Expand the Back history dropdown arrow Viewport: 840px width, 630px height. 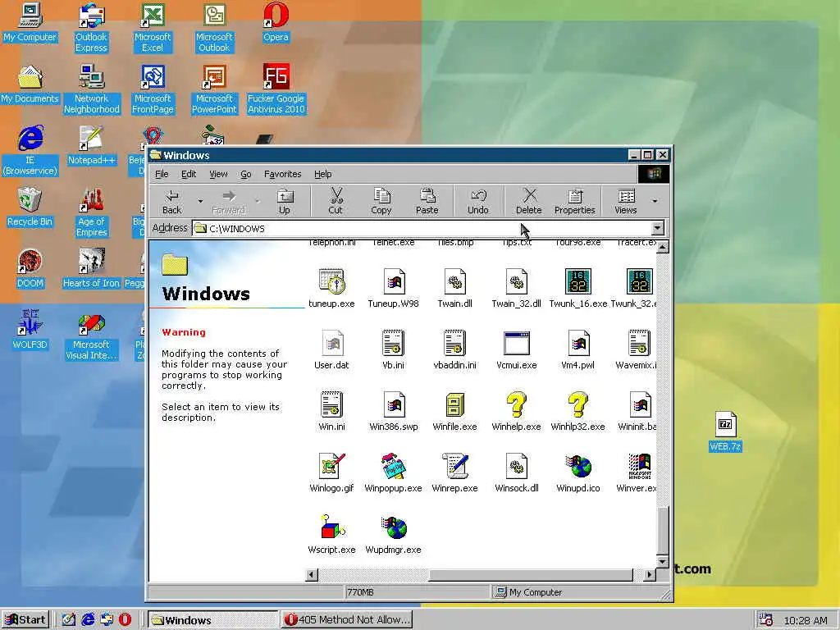pos(200,202)
